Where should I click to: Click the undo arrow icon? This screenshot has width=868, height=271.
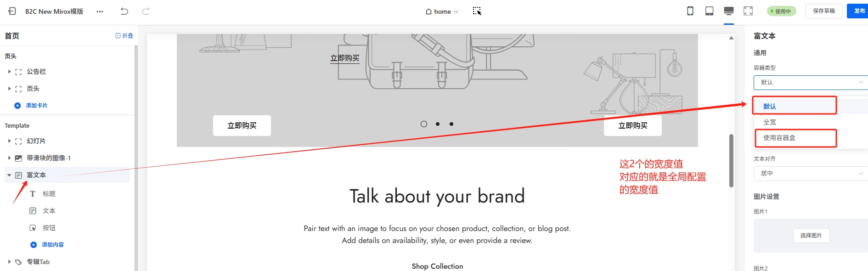coord(124,11)
